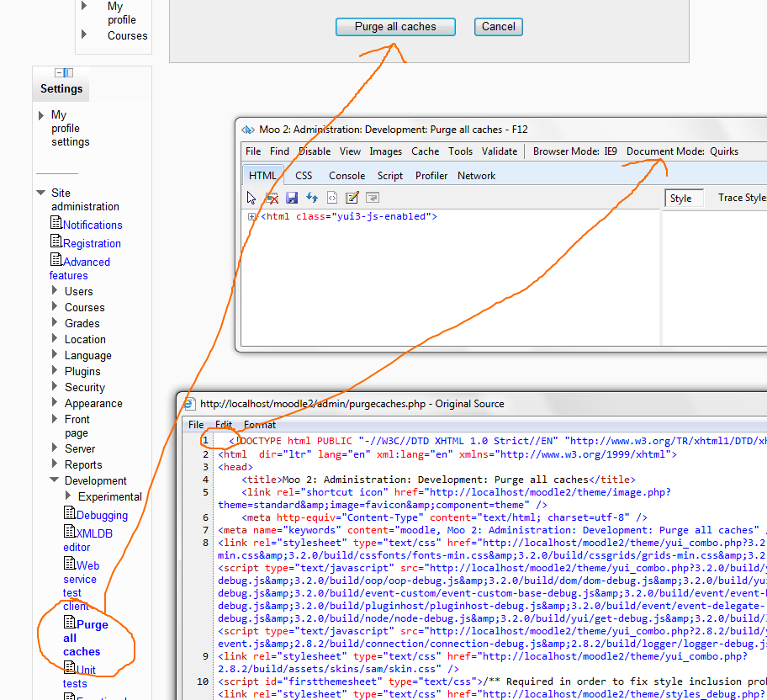Click the page icon beside Web service test client
Viewport: 767px width, 700px height.
point(70,563)
